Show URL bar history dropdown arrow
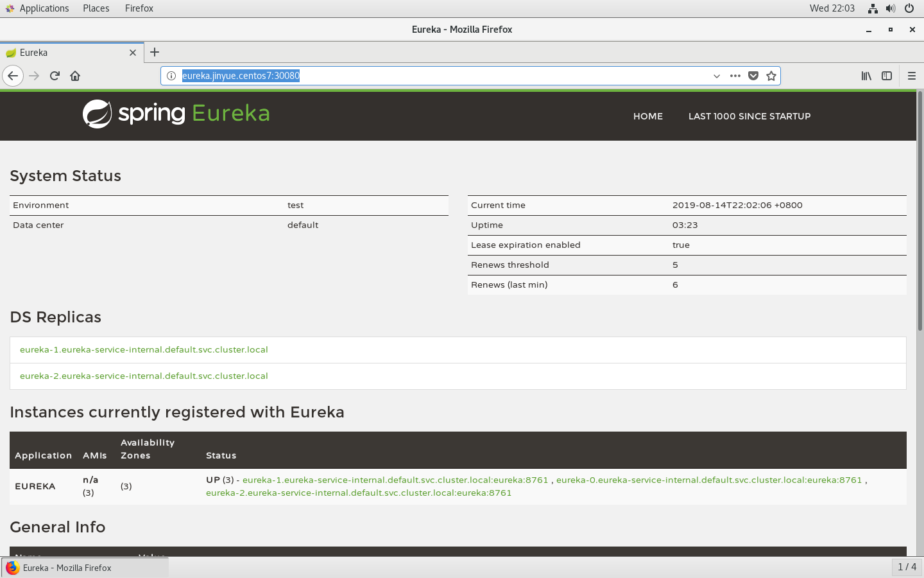This screenshot has height=578, width=924. (x=717, y=76)
